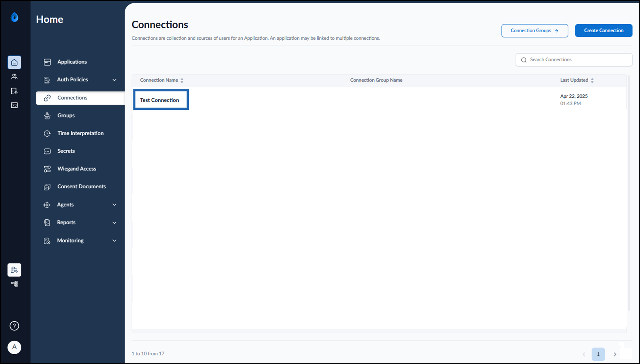Open the Home rail icon
The width and height of the screenshot is (640, 364).
pos(14,62)
